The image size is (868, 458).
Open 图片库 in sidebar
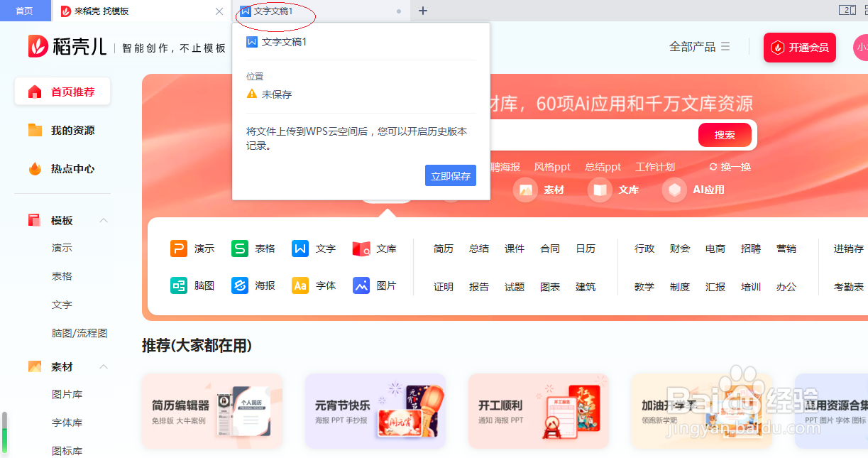click(x=67, y=394)
